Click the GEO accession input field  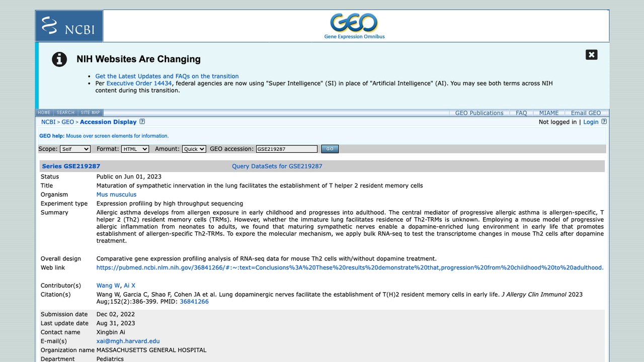[x=287, y=149]
